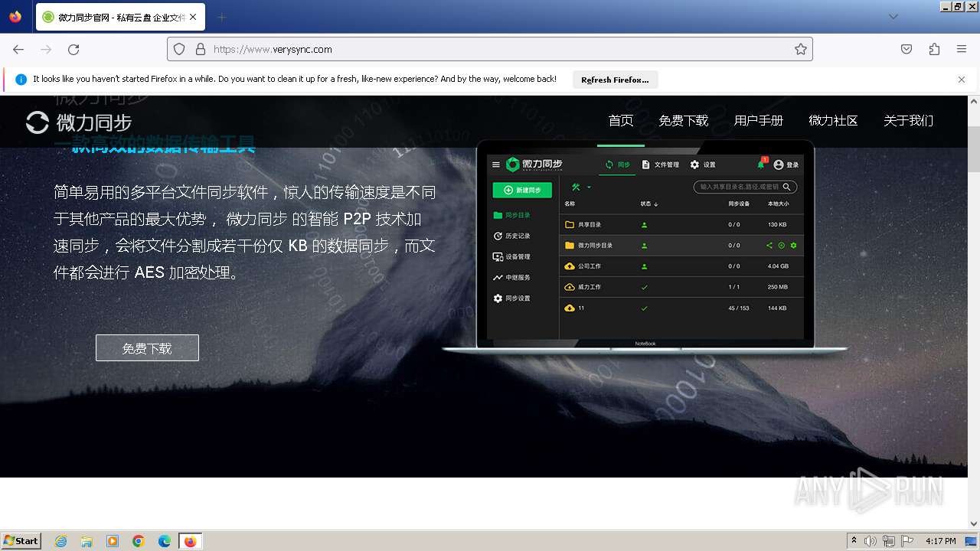Open the Firefox extensions puzzle icon
The image size is (980, 551).
tap(934, 49)
